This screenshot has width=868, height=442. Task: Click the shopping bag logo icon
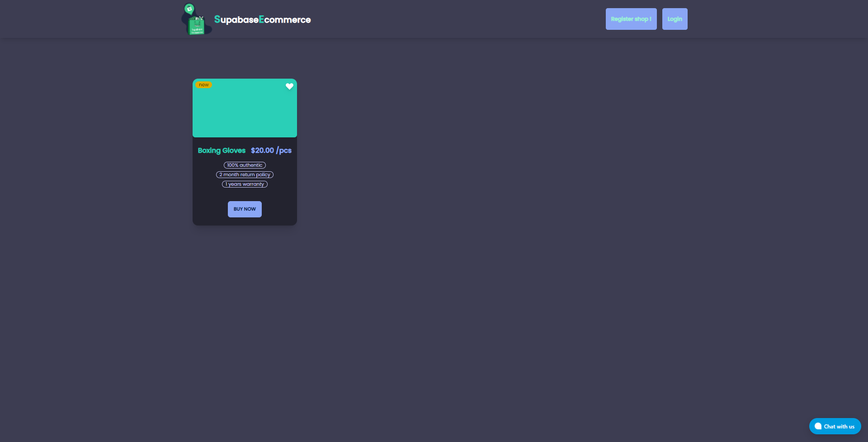coord(196,19)
